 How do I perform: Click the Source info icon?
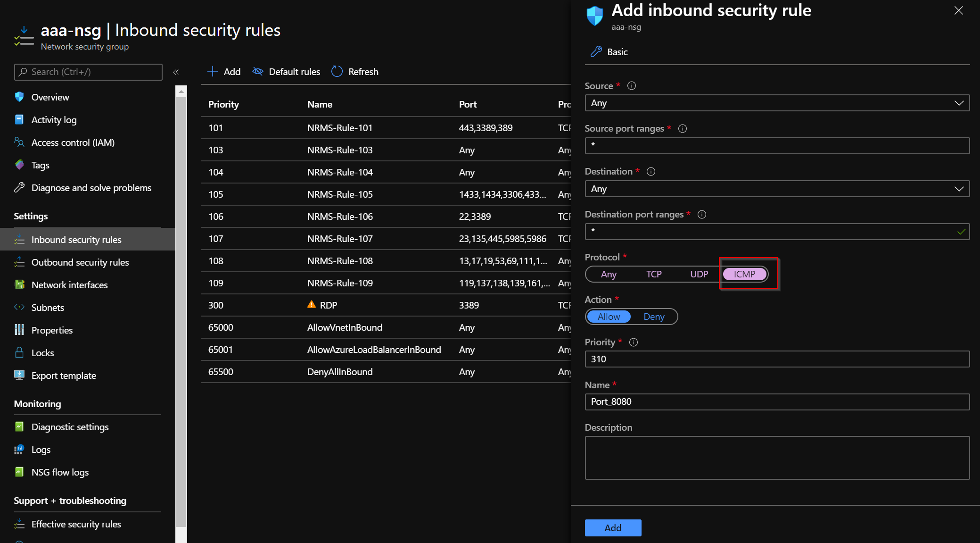tap(632, 86)
